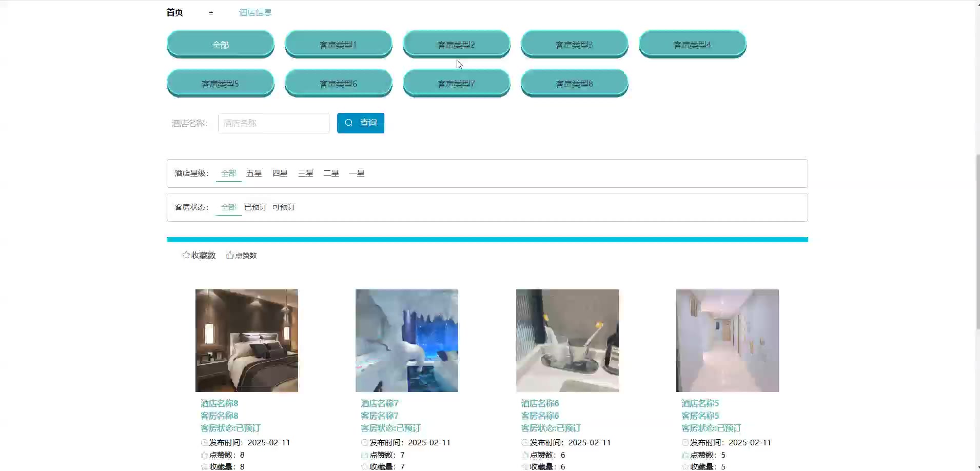Viewport: 980px width, 471px height.
Task: Filter hotels by 四星
Action: click(x=280, y=173)
